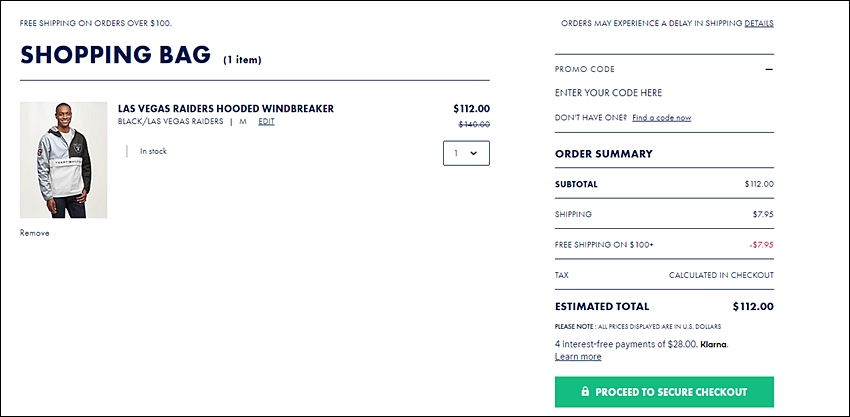
Task: Open Las Vegas Raiders Hooded Windbreaker title
Action: click(226, 108)
